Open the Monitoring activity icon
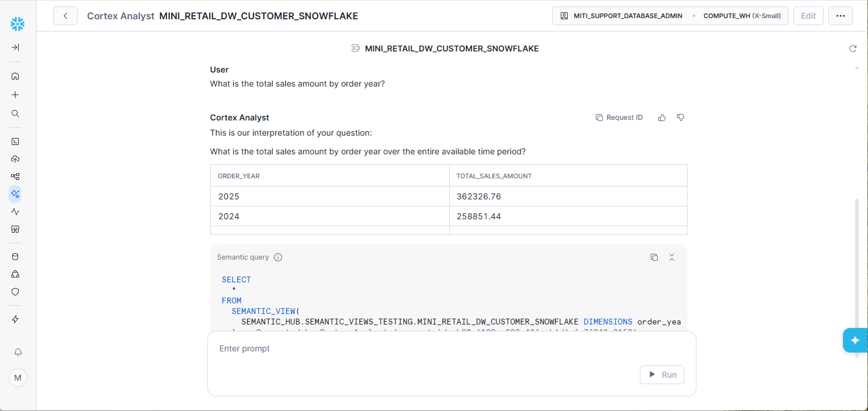The width and height of the screenshot is (868, 411). pyautogui.click(x=15, y=212)
